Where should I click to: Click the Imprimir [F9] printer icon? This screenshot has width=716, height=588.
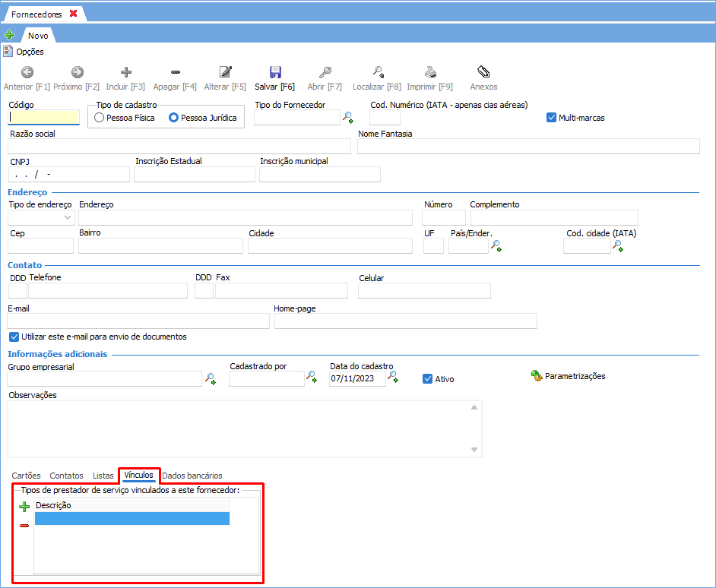pos(430,72)
